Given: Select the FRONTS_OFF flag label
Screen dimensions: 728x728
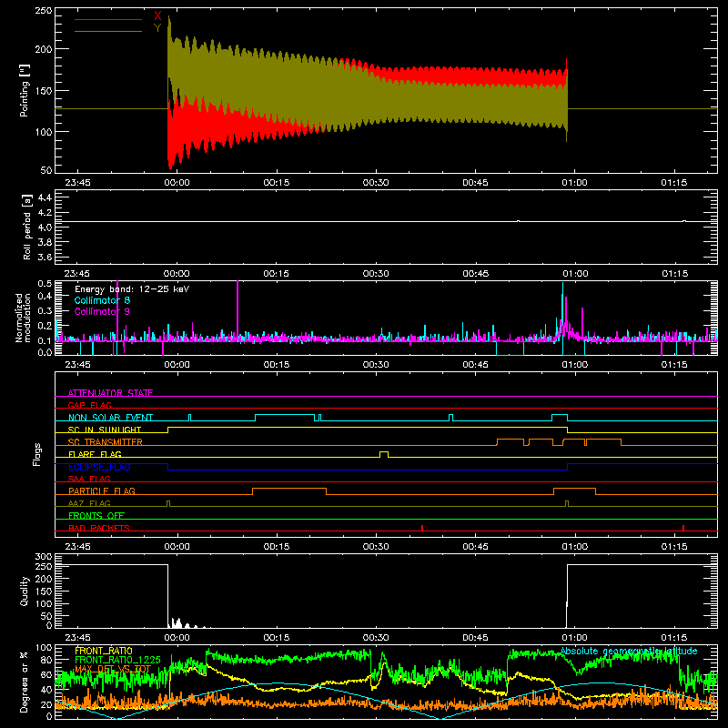Looking at the screenshot, I should (x=96, y=515).
